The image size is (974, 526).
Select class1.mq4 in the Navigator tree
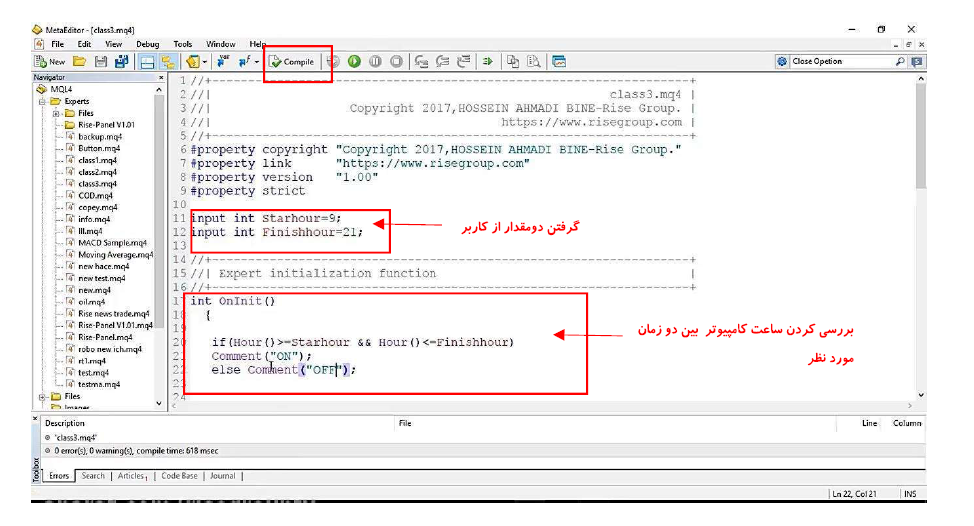pyautogui.click(x=97, y=160)
